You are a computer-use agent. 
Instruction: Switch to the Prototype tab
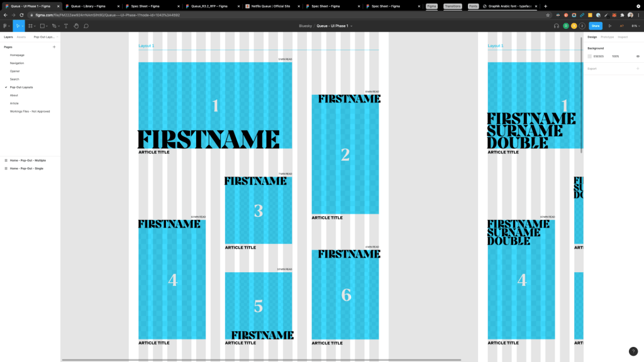tap(608, 37)
